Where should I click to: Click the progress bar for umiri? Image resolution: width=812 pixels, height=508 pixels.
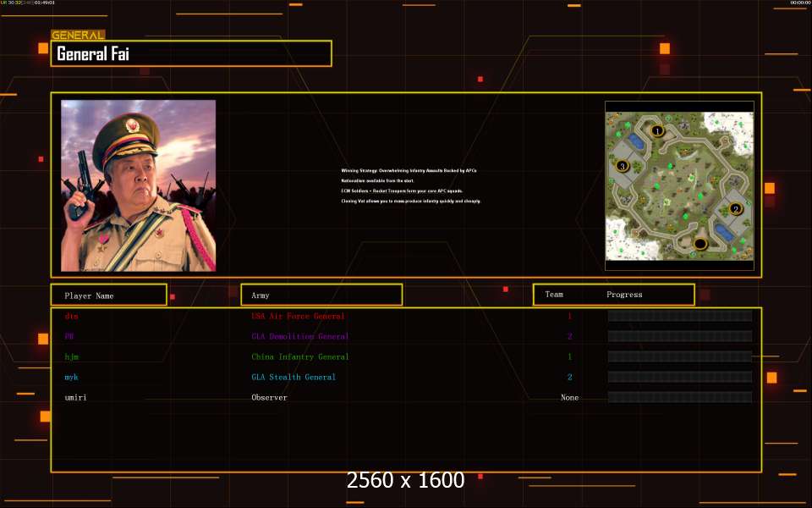tap(679, 397)
